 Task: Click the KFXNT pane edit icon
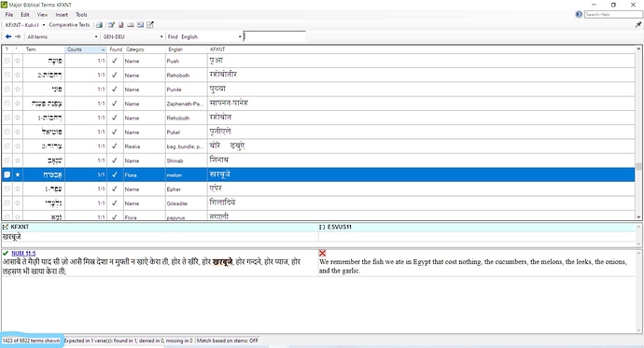[6, 227]
